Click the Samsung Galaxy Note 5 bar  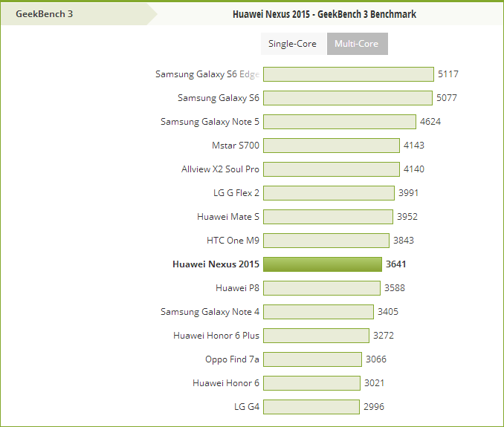pos(340,122)
